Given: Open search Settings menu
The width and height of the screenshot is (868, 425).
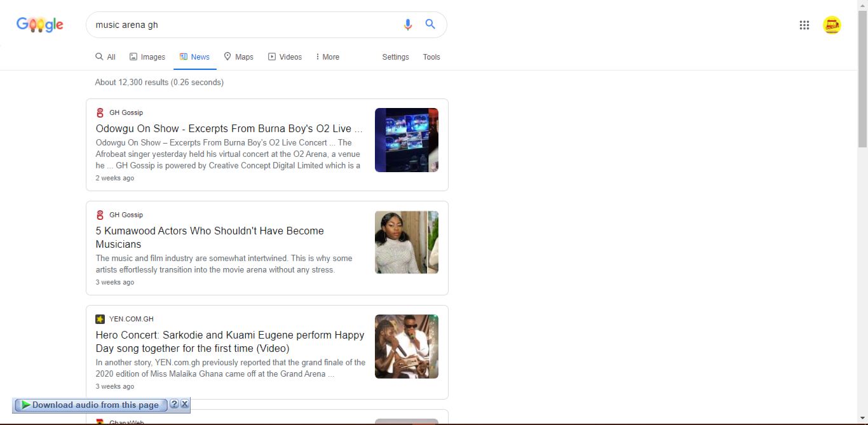Looking at the screenshot, I should tap(395, 57).
